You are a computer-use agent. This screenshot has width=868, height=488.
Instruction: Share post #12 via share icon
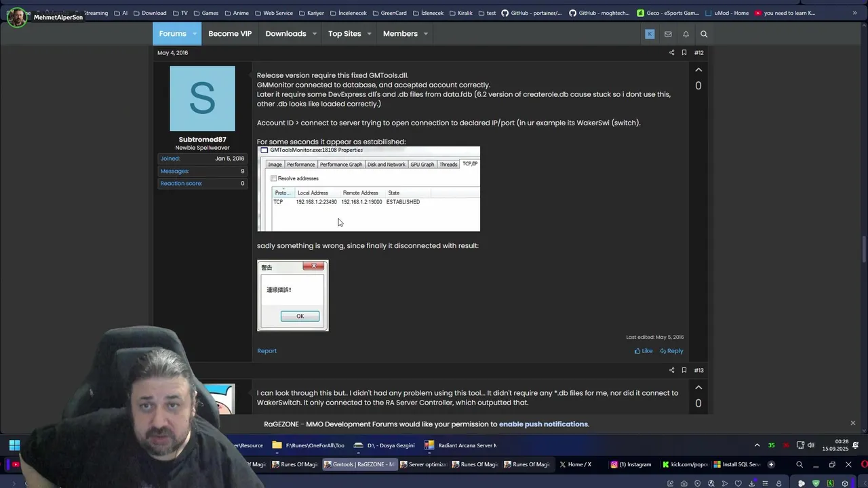672,53
